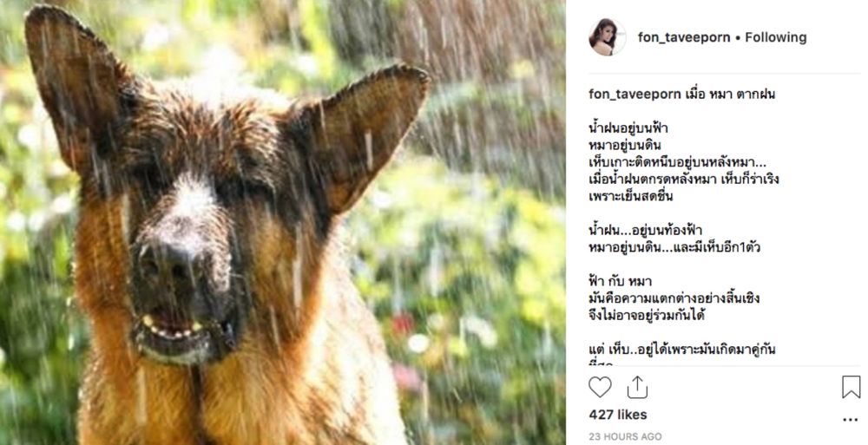This screenshot has width=868, height=445.
Task: Open the 23 HOURS AGO timestamp
Action: click(x=625, y=436)
